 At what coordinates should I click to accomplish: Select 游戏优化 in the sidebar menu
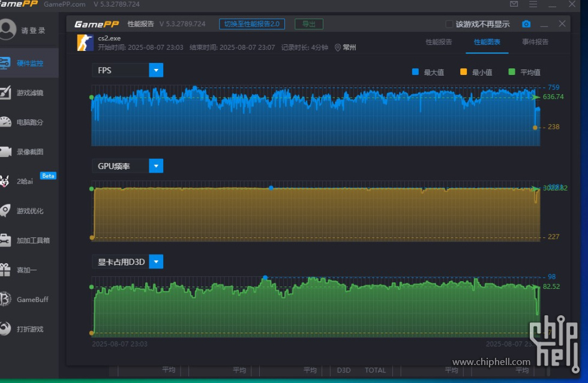coord(29,210)
